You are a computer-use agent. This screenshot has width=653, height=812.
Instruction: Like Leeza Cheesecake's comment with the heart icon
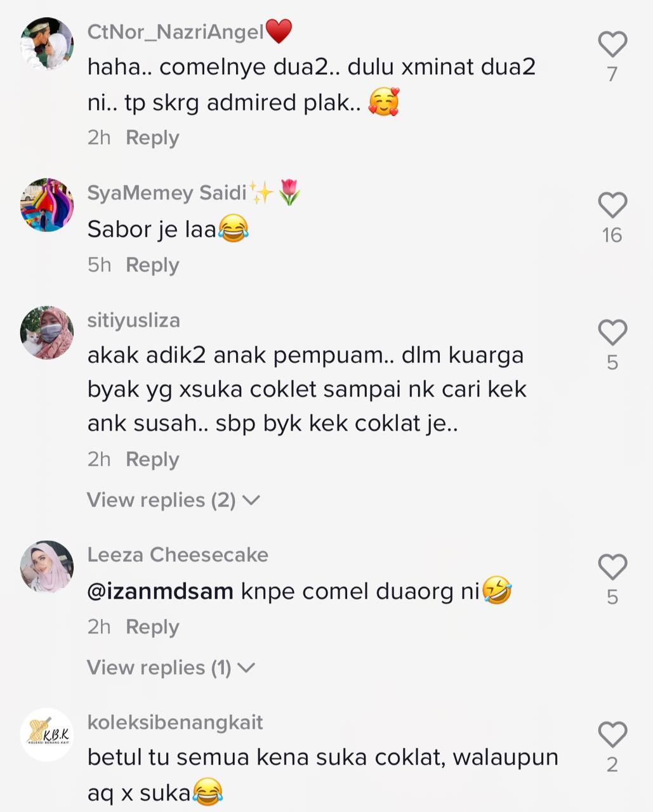tap(612, 567)
